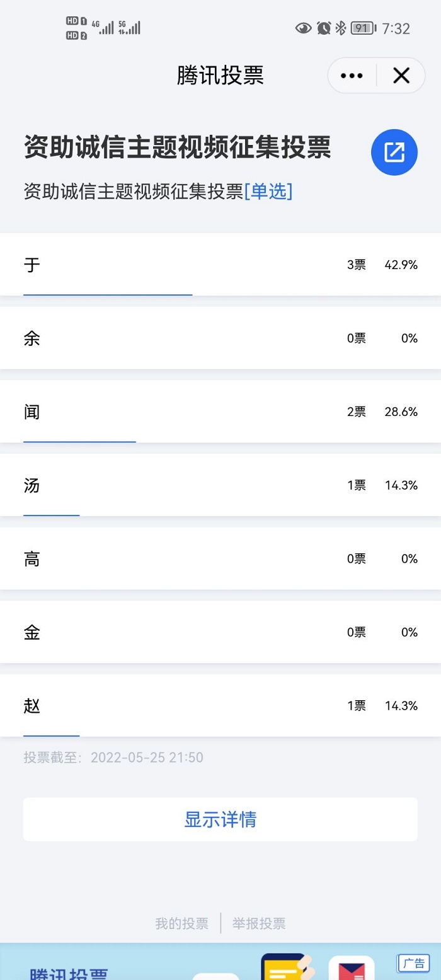Expand results with 显示详情 button

coord(220,819)
